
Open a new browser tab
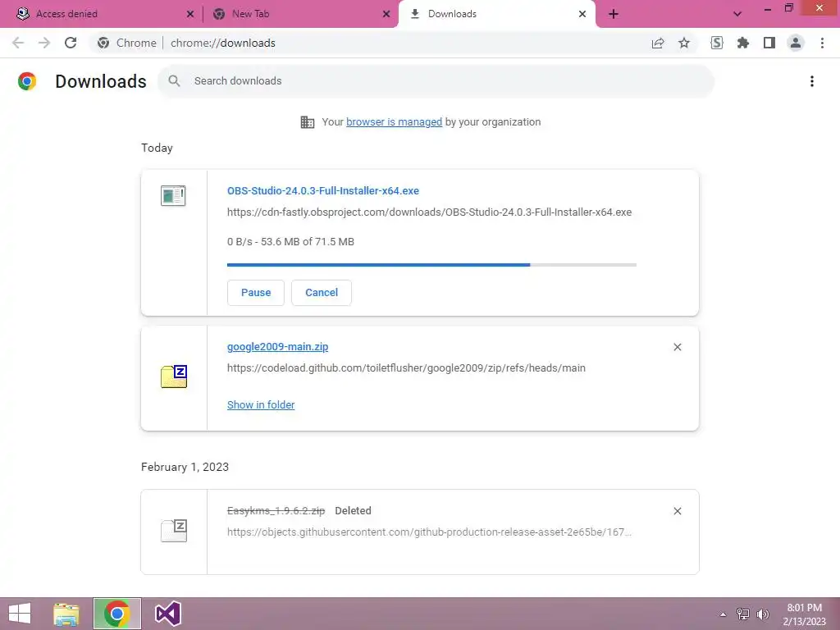[614, 15]
